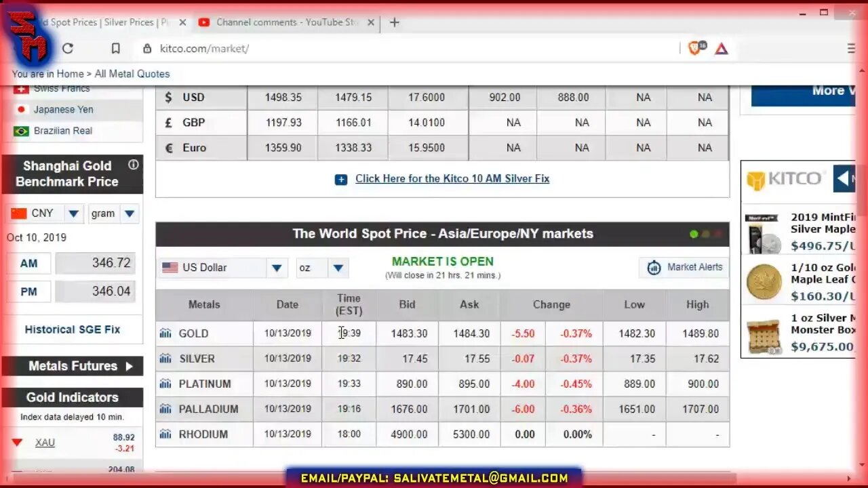Open the Market Alerts clock icon

pos(654,267)
